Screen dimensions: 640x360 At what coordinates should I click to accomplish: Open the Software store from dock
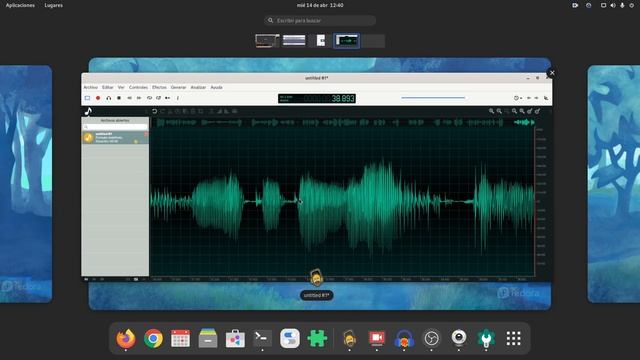[235, 338]
